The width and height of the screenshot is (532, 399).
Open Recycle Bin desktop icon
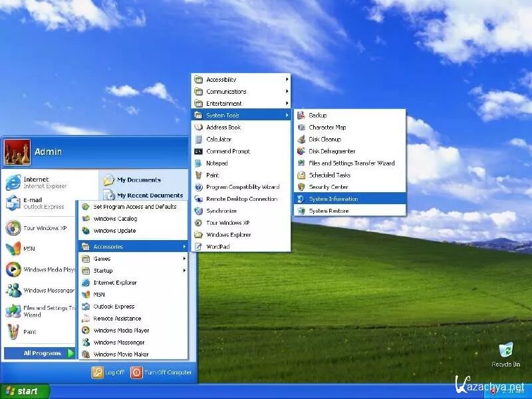[506, 350]
